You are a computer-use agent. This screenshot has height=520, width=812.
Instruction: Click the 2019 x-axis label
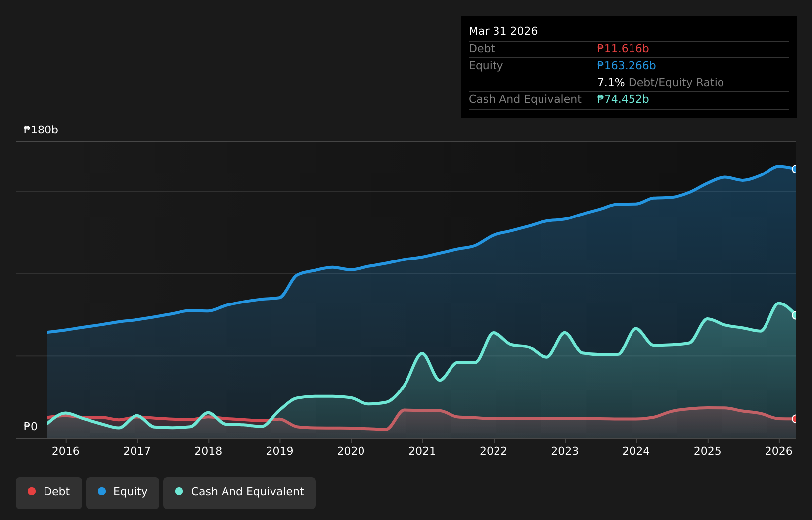pos(280,451)
